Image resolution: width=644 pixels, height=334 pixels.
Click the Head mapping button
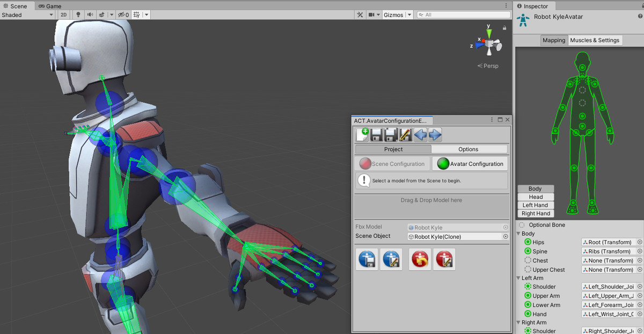(x=535, y=197)
